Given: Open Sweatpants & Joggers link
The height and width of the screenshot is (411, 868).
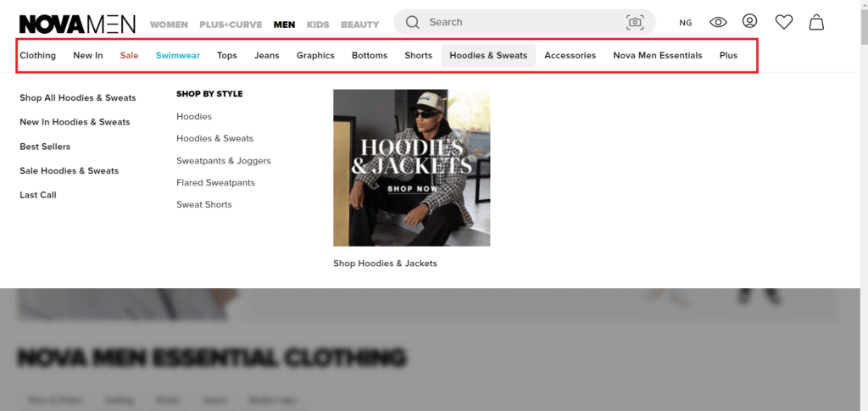Looking at the screenshot, I should click(223, 161).
